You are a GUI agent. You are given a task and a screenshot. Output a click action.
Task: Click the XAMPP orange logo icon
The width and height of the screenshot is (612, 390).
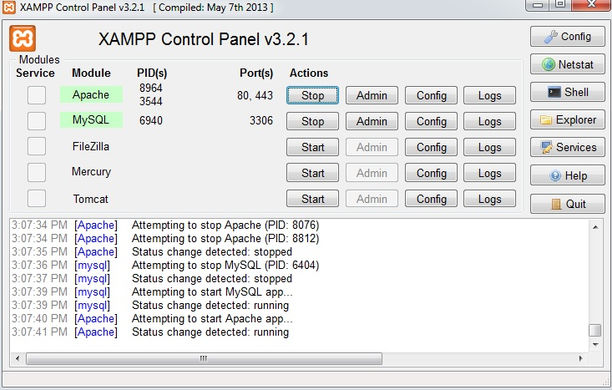(22, 38)
